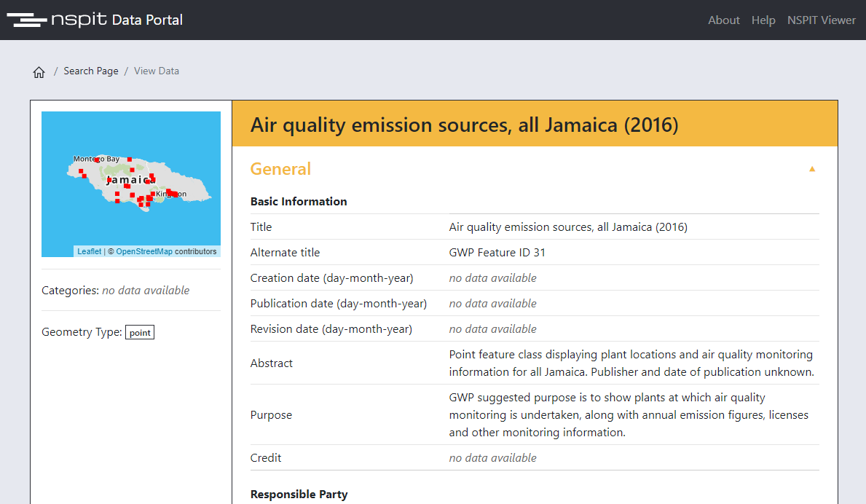Click the yellow dataset title banner
The image size is (866, 504).
[x=535, y=125]
